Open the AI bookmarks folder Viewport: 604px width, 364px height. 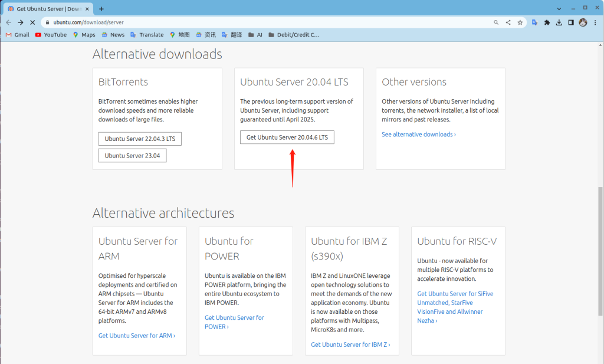pyautogui.click(x=255, y=35)
